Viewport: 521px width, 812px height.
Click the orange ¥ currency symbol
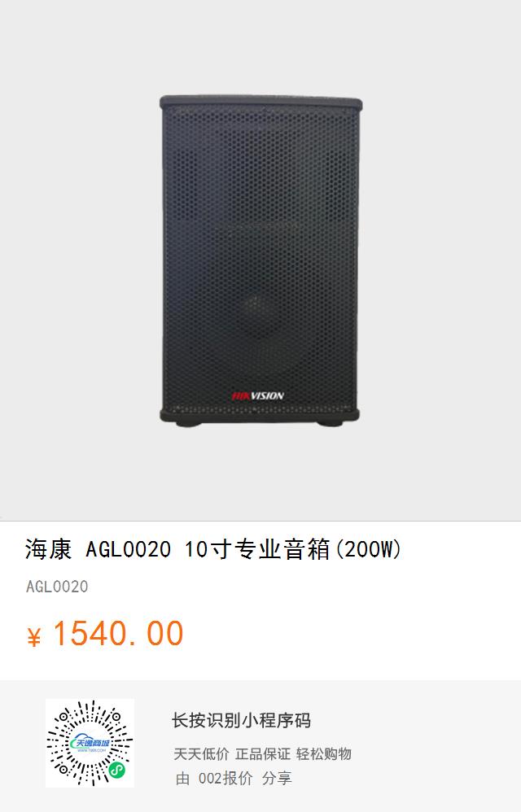tap(33, 636)
